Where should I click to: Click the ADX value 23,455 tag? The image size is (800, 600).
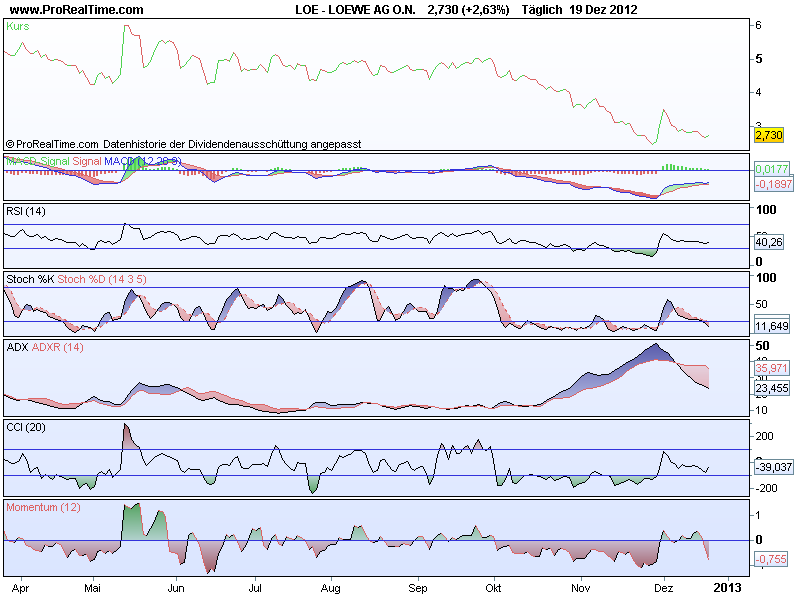(771, 388)
